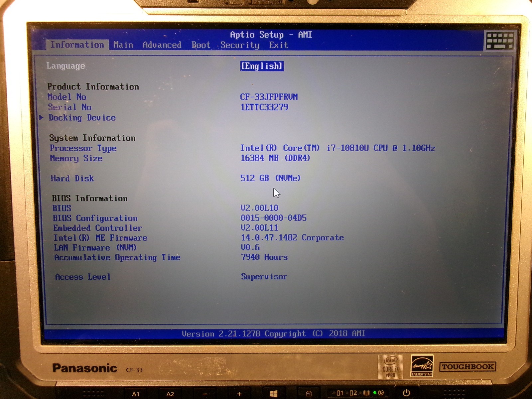
Task: Select the Boot tab
Action: tap(201, 45)
